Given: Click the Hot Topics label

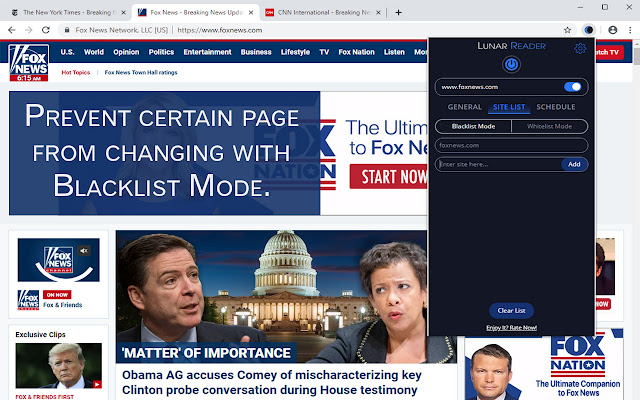Looking at the screenshot, I should pyautogui.click(x=76, y=73).
